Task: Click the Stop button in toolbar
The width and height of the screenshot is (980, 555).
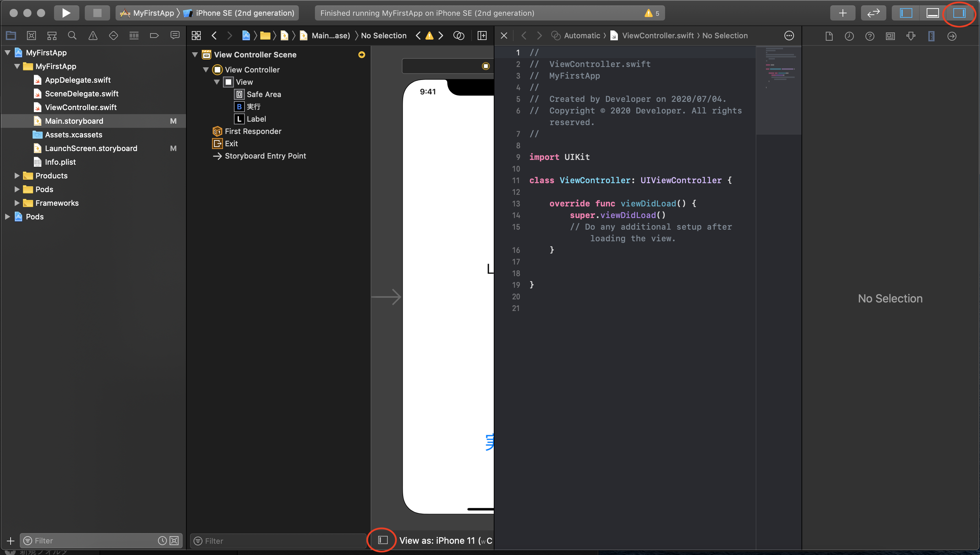Action: coord(97,13)
